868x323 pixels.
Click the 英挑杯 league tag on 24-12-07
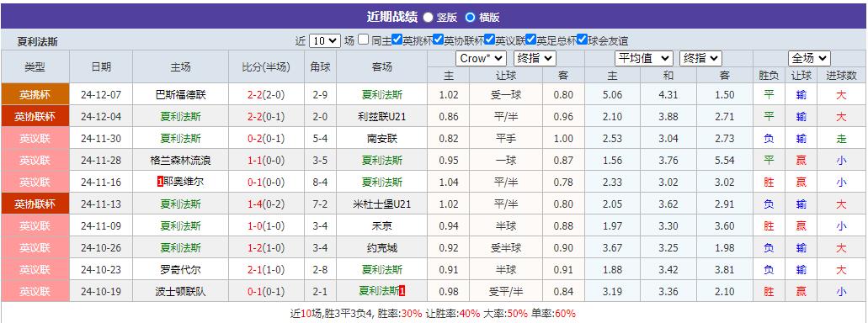(x=35, y=94)
